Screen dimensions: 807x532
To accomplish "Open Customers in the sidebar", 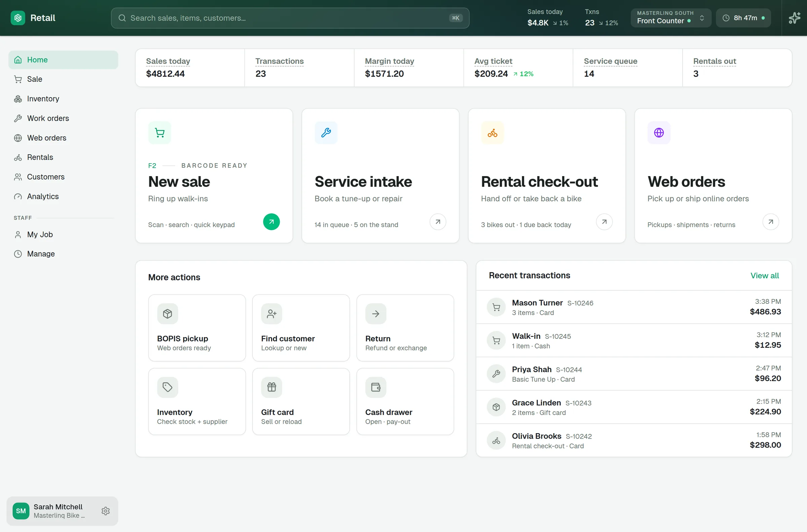I will point(63,177).
